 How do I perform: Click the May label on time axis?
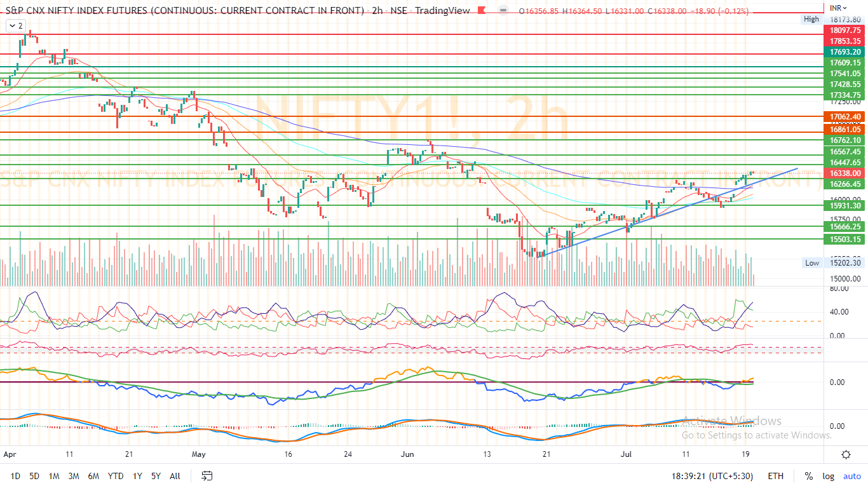pos(199,454)
